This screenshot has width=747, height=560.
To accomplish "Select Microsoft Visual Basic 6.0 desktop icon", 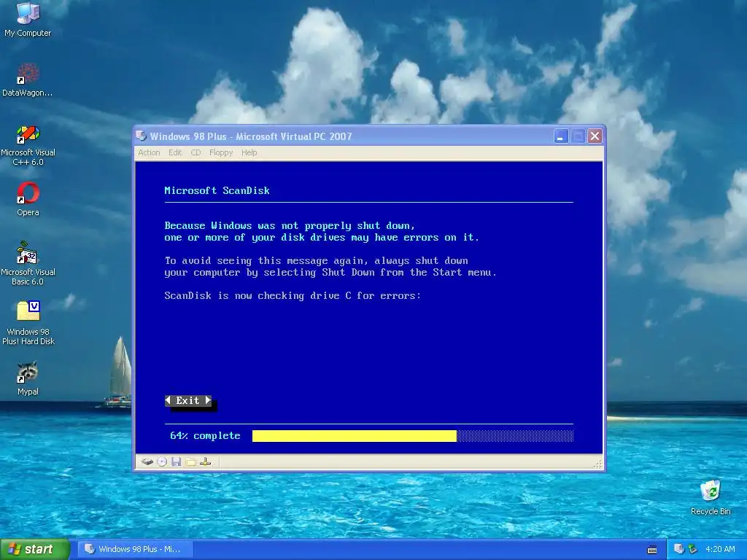I will coord(28,263).
